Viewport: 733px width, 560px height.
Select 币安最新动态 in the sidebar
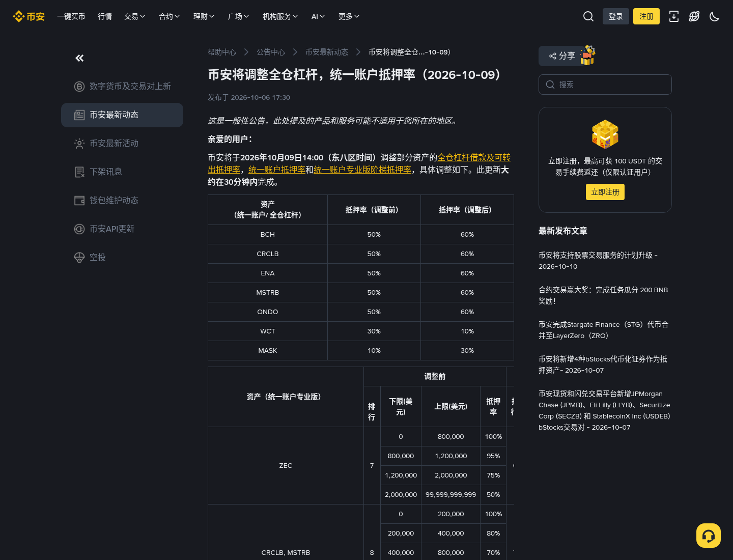[x=122, y=115]
